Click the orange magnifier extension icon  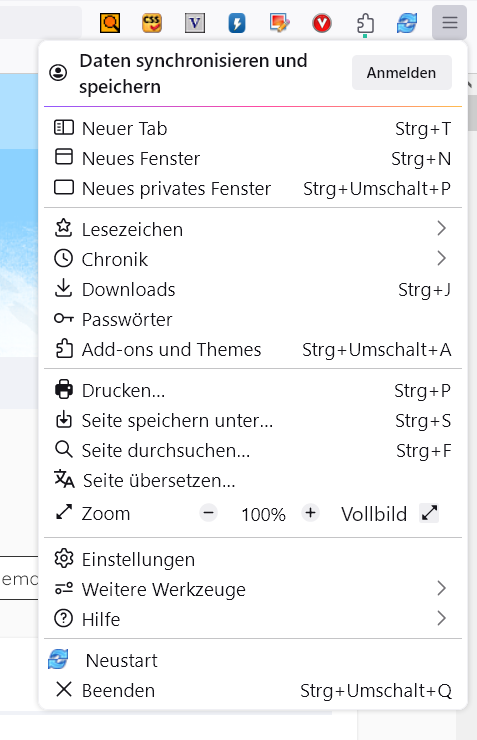[x=110, y=23]
